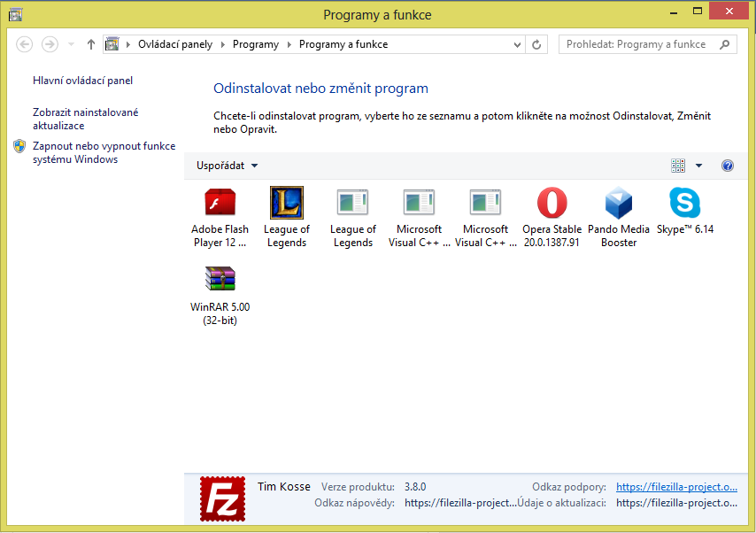Open Zapnout nebo vypnout funkce systému Windows

[x=104, y=152]
